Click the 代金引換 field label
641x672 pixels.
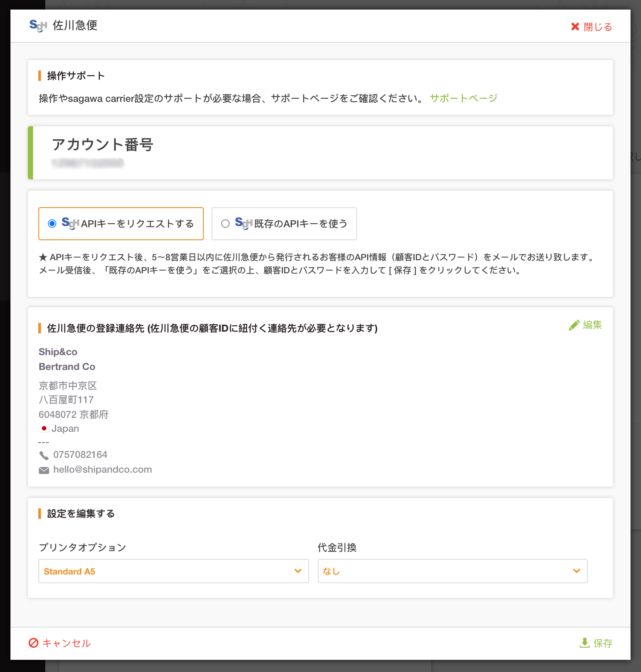(337, 548)
